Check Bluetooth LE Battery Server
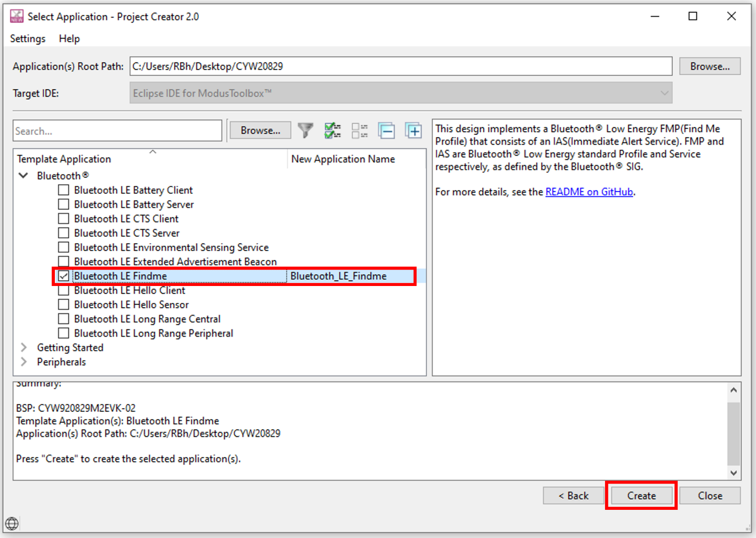Image resolution: width=756 pixels, height=538 pixels. click(63, 204)
